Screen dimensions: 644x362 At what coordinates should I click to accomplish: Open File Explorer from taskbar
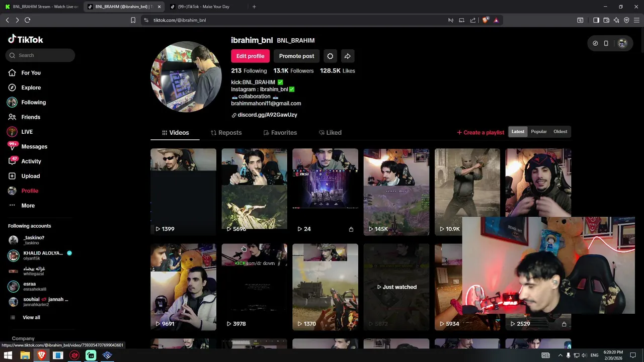25,355
